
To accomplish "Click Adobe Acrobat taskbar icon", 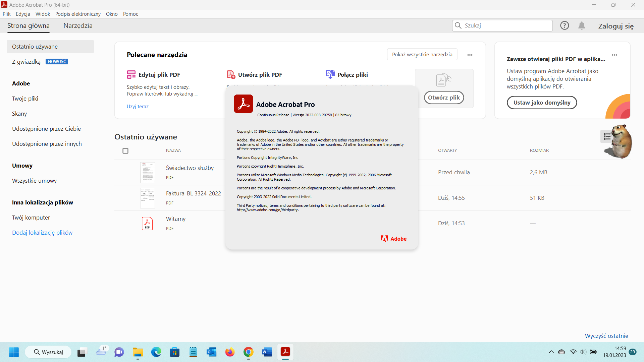I will (285, 352).
